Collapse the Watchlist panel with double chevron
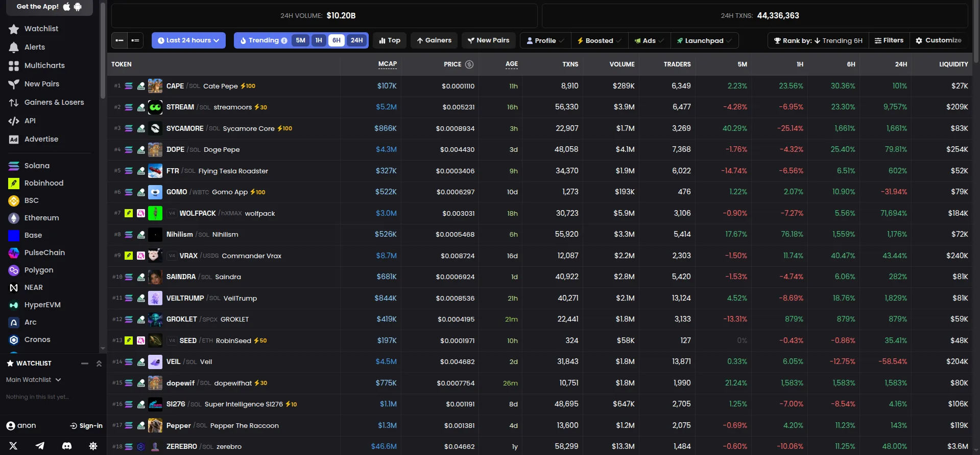The width and height of the screenshot is (980, 455). pyautogui.click(x=99, y=363)
